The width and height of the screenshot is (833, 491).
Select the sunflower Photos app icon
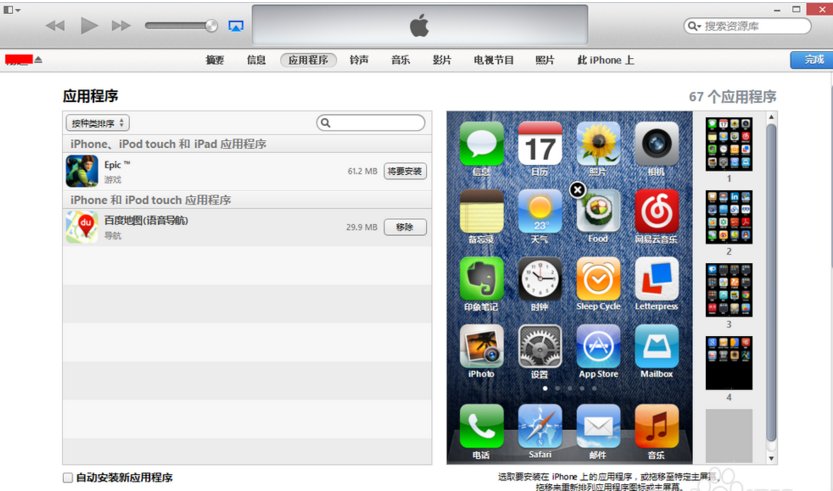pyautogui.click(x=598, y=143)
